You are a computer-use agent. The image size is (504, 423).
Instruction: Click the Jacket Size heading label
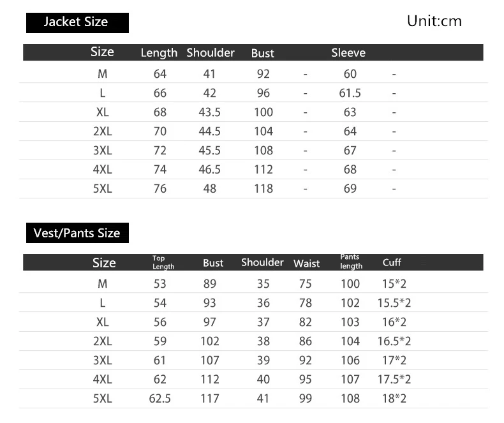tap(77, 22)
